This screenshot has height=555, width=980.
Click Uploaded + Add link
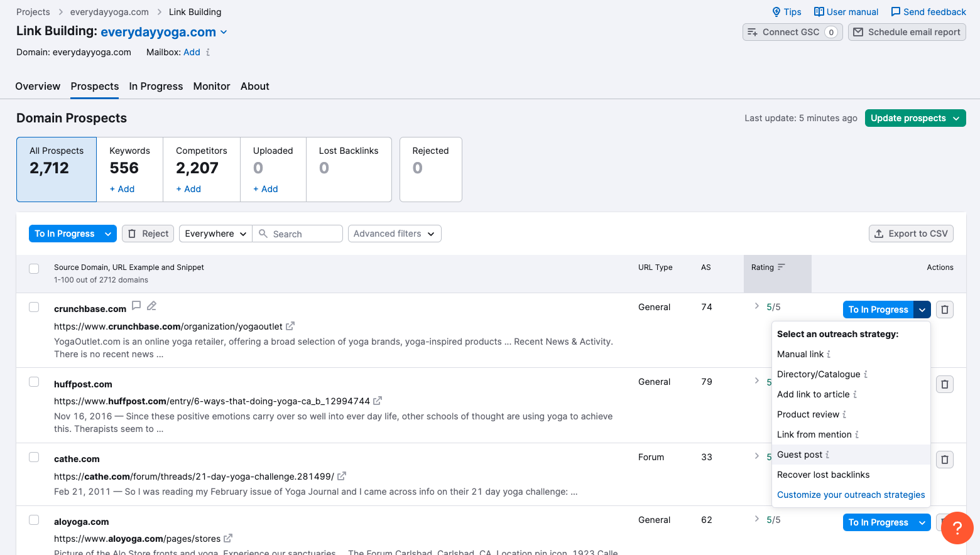265,189
